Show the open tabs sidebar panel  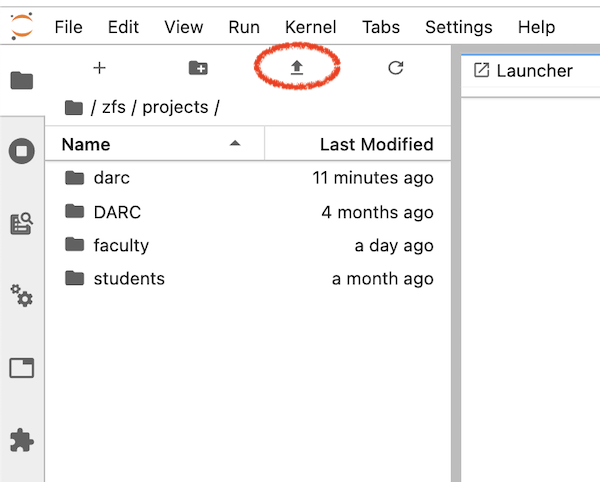(22, 368)
